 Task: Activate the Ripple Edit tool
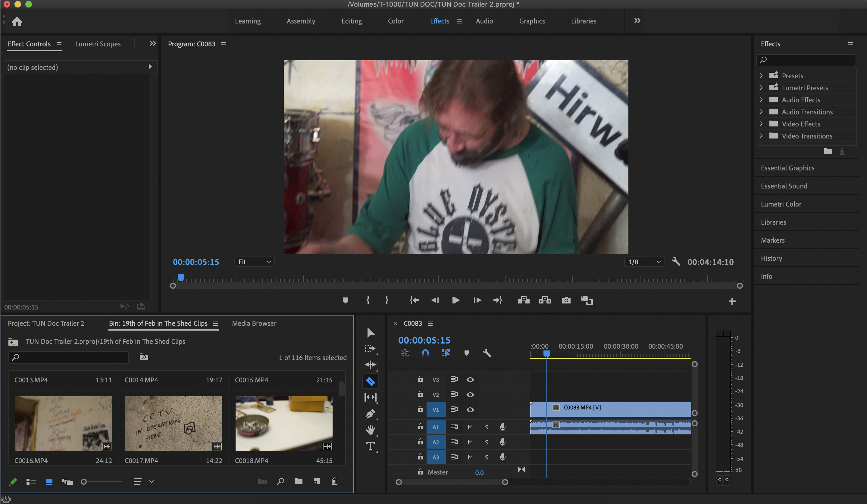[x=370, y=364]
